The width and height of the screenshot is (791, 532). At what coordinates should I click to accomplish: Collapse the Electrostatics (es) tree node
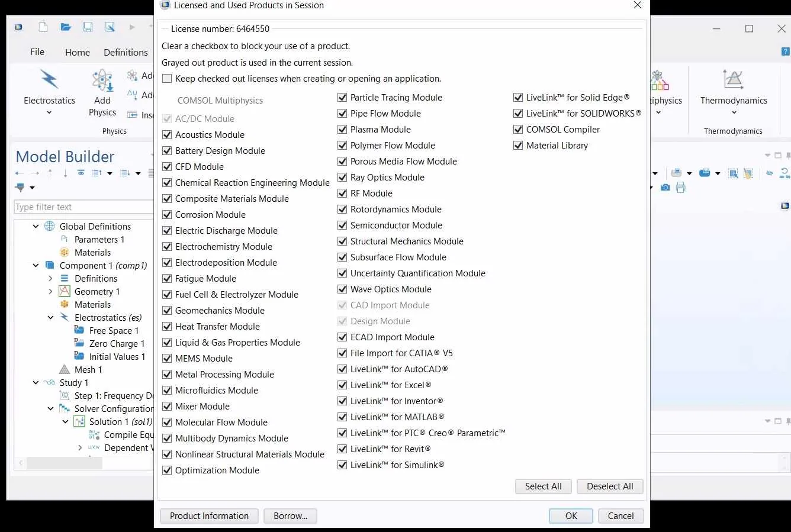(x=50, y=317)
